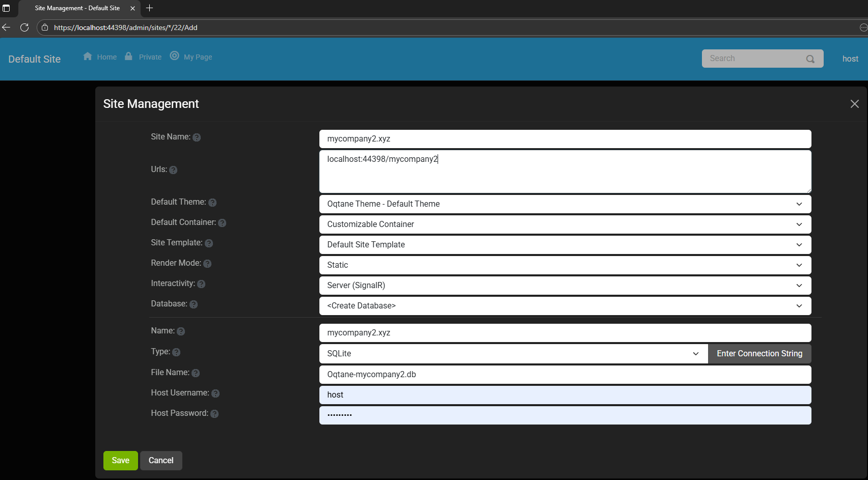This screenshot has width=868, height=480.
Task: Click the help icon next to Default Theme
Action: tap(212, 203)
